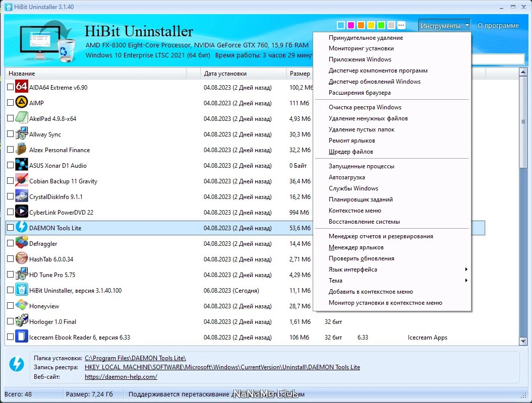Open Очистка реестра Windows
Screen dimensions: 532x403
coord(392,107)
